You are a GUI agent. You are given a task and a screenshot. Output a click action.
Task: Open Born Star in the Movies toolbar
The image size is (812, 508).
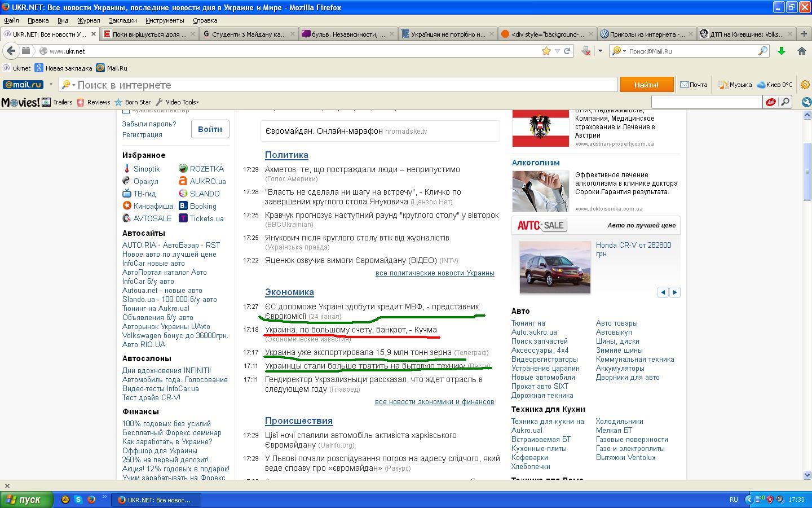(x=133, y=102)
